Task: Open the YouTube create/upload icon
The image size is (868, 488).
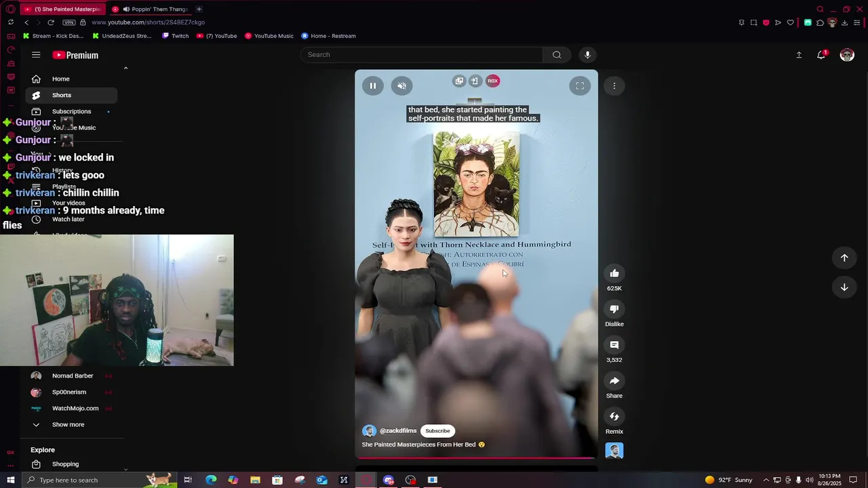Action: point(799,55)
